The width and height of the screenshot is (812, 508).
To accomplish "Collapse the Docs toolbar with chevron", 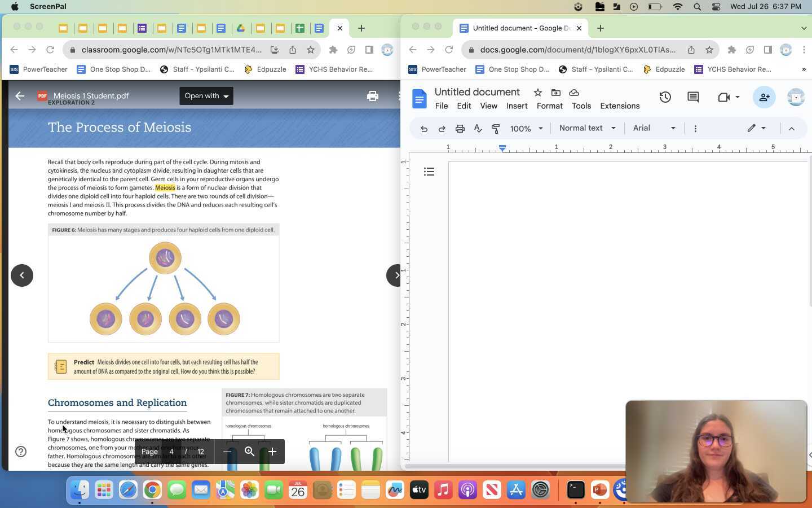I will [791, 129].
